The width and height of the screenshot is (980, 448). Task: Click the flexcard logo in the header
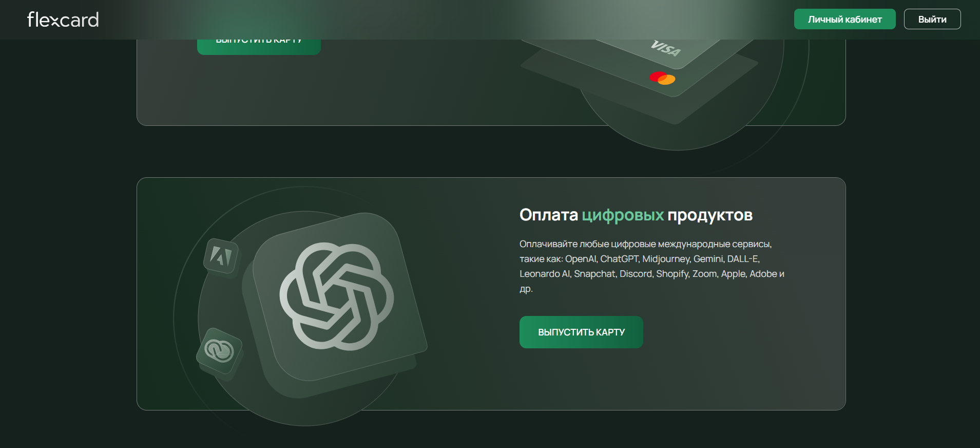point(63,20)
